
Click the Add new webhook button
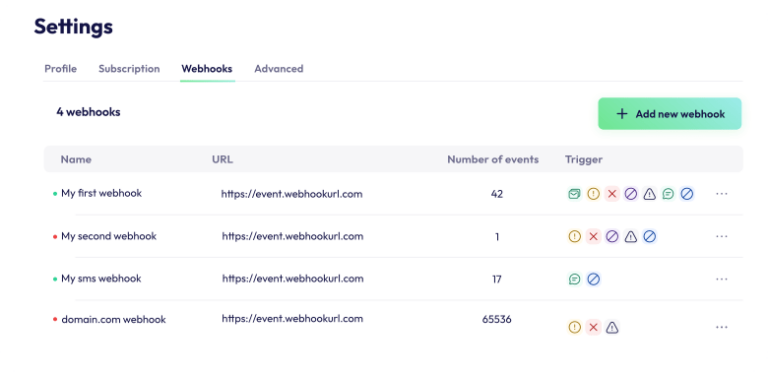click(x=670, y=114)
